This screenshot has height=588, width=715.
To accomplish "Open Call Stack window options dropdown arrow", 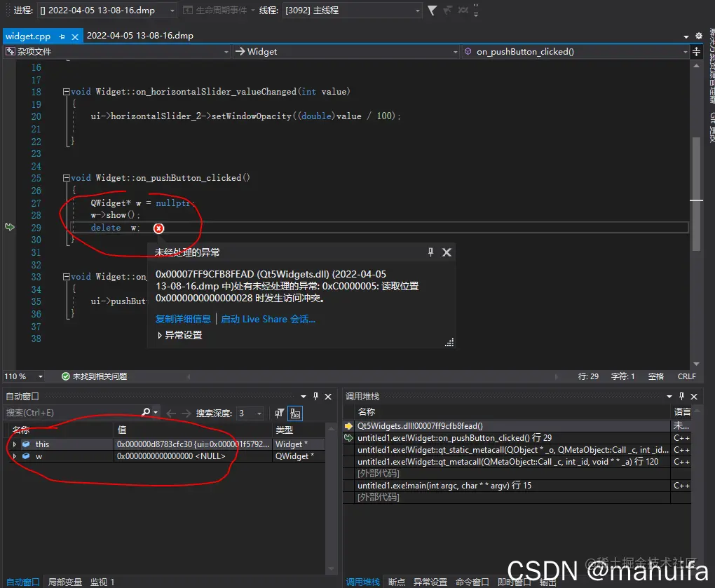I will coord(669,397).
